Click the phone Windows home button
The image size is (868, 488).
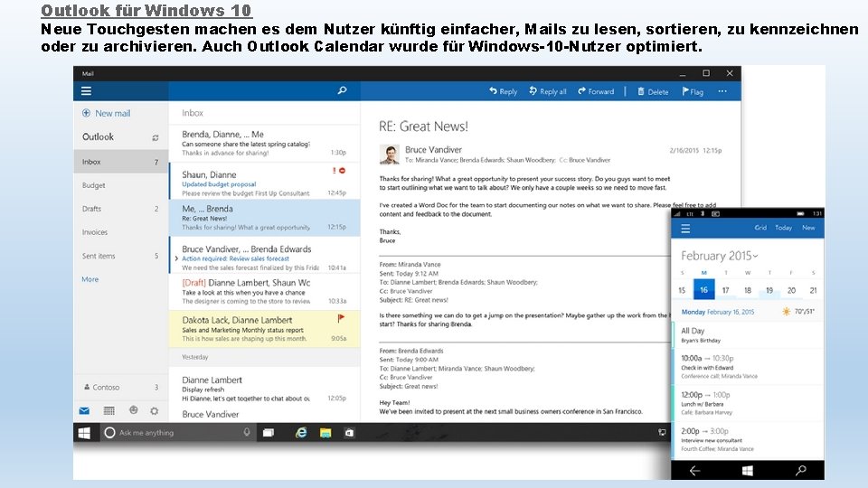748,471
